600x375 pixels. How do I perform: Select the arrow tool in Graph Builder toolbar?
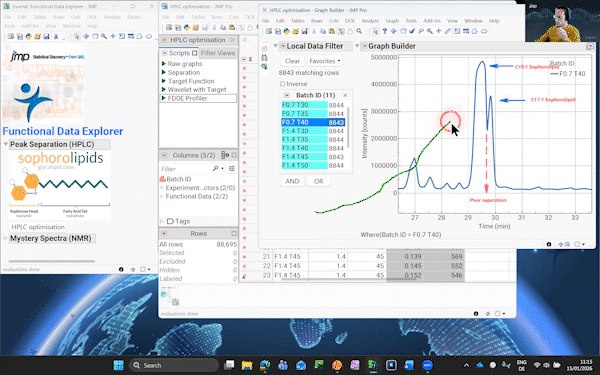(375, 31)
